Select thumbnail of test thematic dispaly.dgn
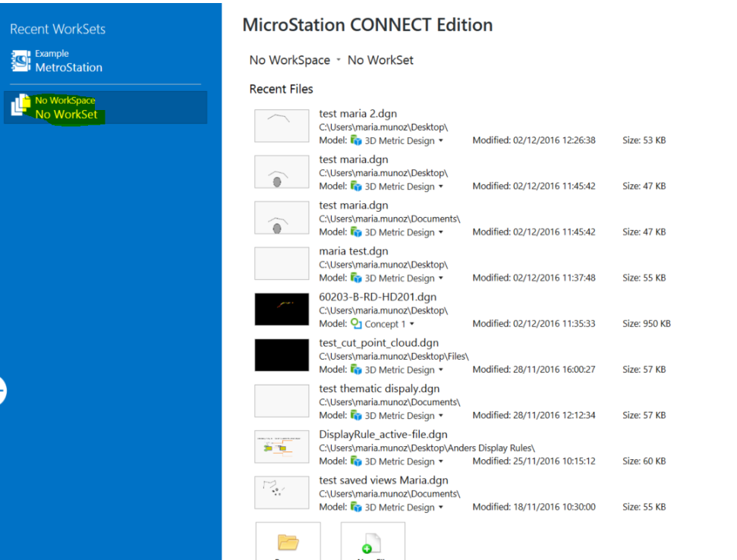This screenshot has height=560, width=737. [282, 401]
